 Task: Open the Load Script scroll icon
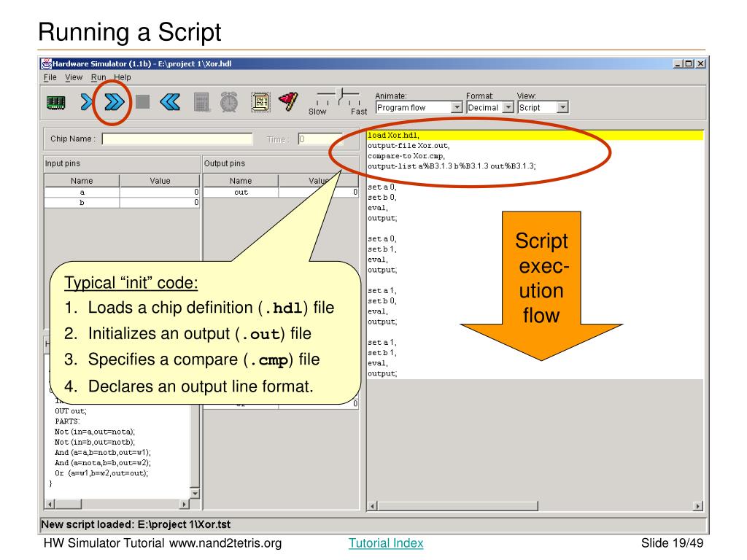coord(260,104)
